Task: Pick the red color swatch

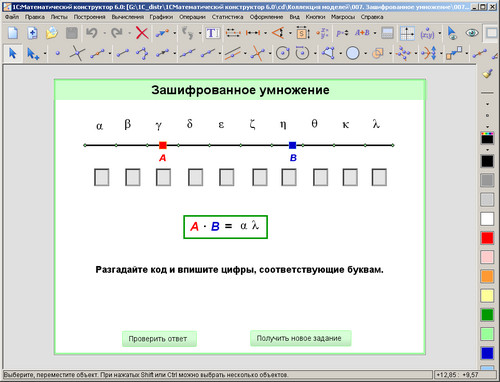Action: 487,238
